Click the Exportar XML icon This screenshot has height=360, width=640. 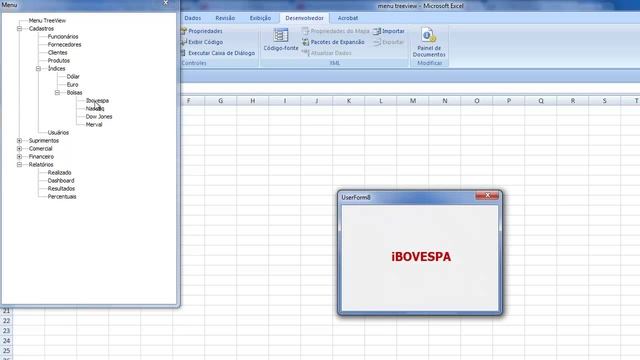[377, 42]
